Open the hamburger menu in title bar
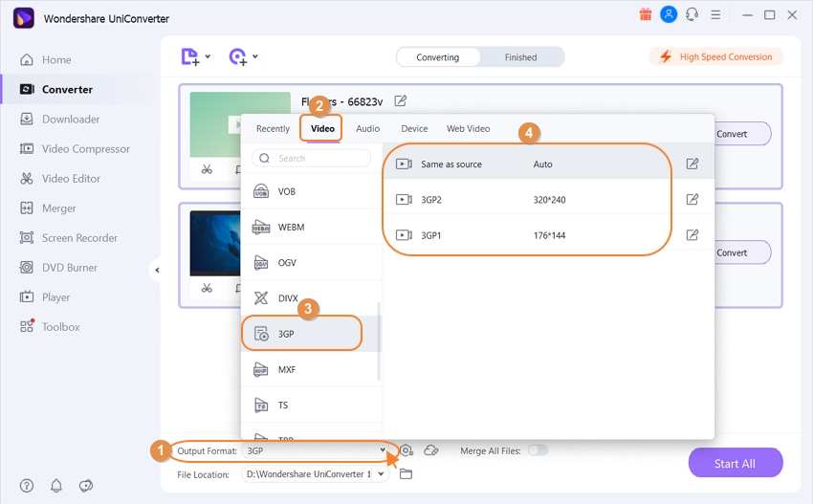Image resolution: width=813 pixels, height=504 pixels. pos(715,14)
